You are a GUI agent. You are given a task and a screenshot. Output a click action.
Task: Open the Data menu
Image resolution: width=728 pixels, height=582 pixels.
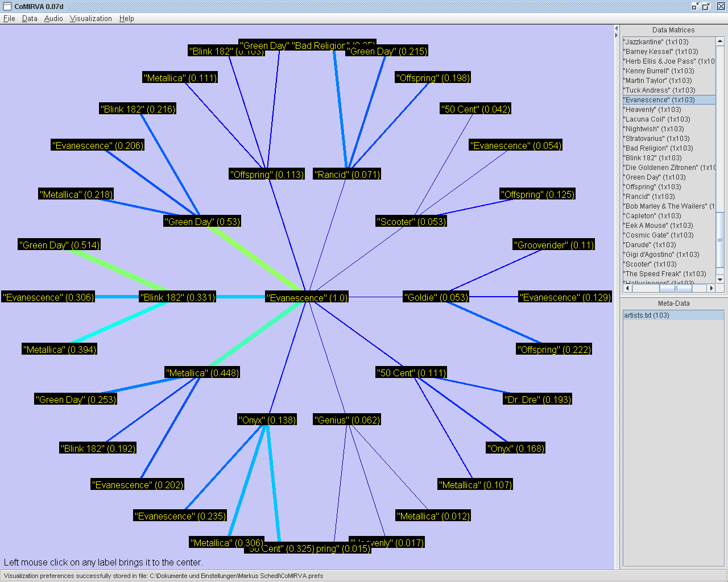pyautogui.click(x=30, y=18)
